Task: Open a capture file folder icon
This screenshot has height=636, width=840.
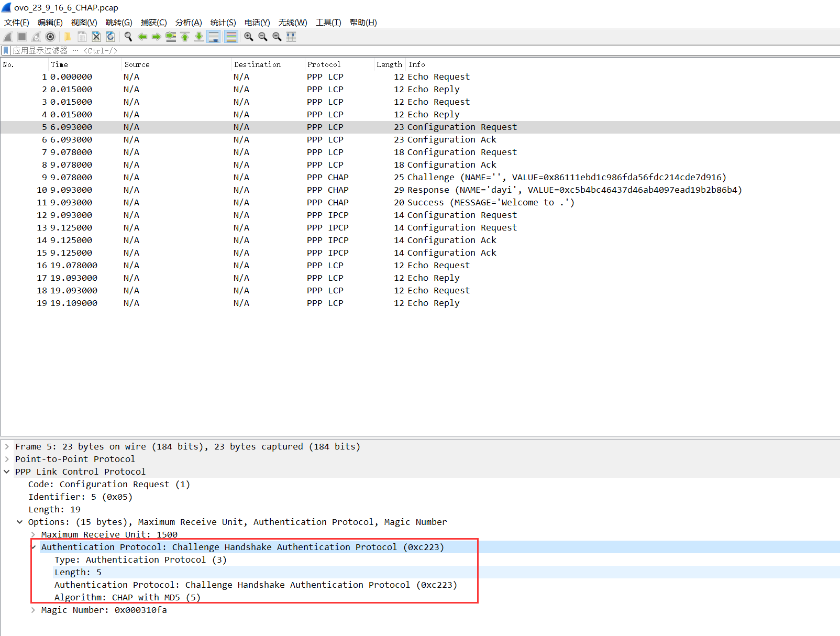Action: click(x=68, y=37)
